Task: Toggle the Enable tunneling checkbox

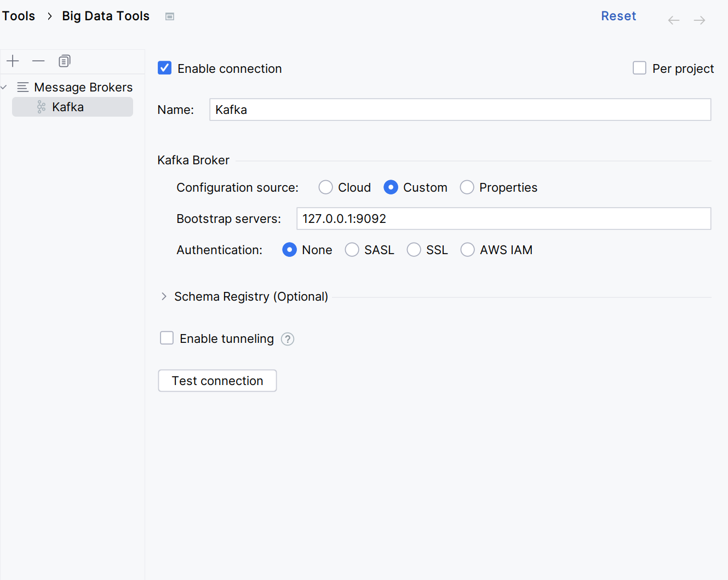Action: 167,338
